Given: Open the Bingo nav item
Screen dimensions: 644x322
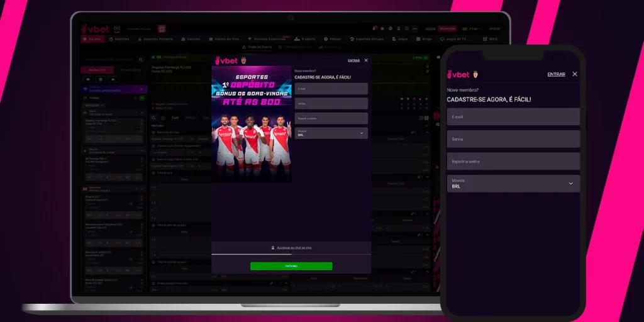Looking at the screenshot, I should (x=423, y=39).
